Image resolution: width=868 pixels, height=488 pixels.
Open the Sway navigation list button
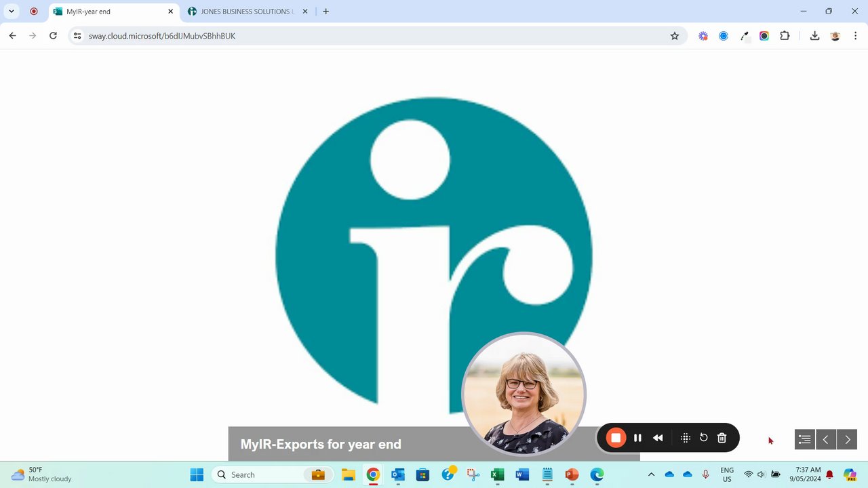coord(805,439)
